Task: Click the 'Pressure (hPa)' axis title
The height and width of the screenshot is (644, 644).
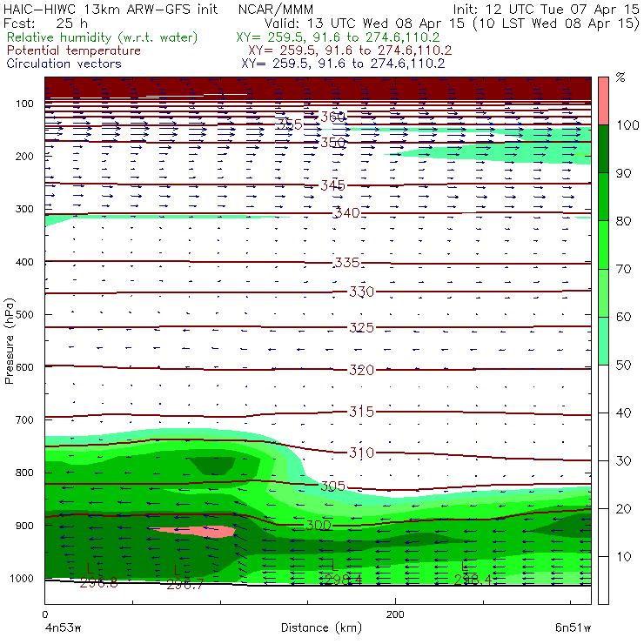Action: pyautogui.click(x=9, y=341)
